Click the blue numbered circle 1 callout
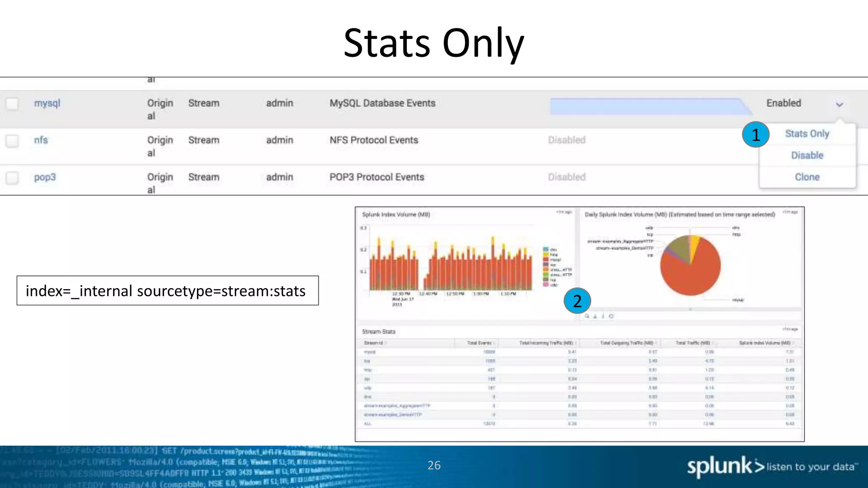The image size is (868, 488). (x=755, y=135)
